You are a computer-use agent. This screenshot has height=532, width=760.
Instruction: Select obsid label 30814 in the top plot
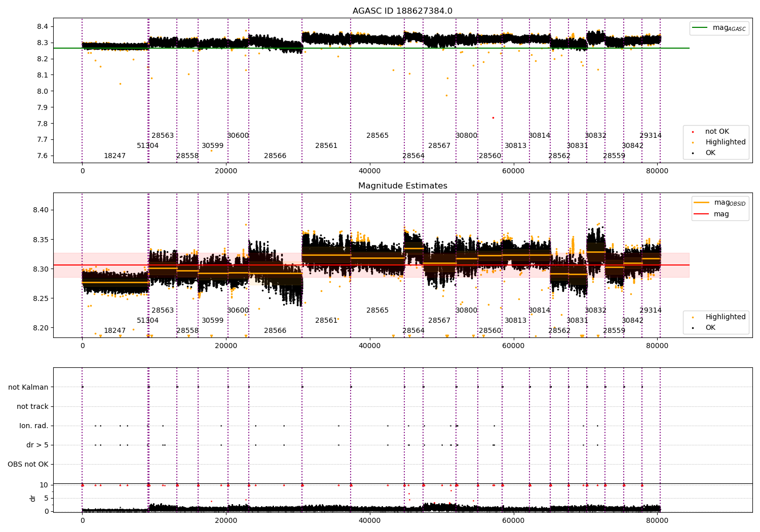coord(540,136)
